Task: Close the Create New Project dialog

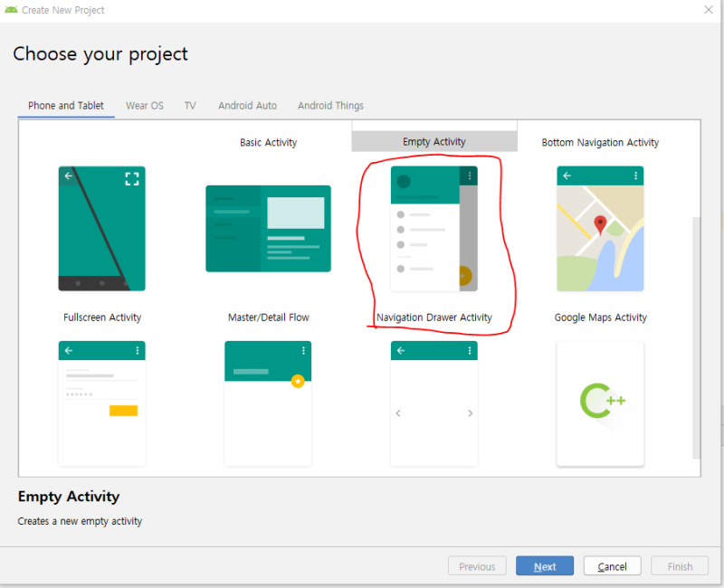Action: [x=709, y=10]
